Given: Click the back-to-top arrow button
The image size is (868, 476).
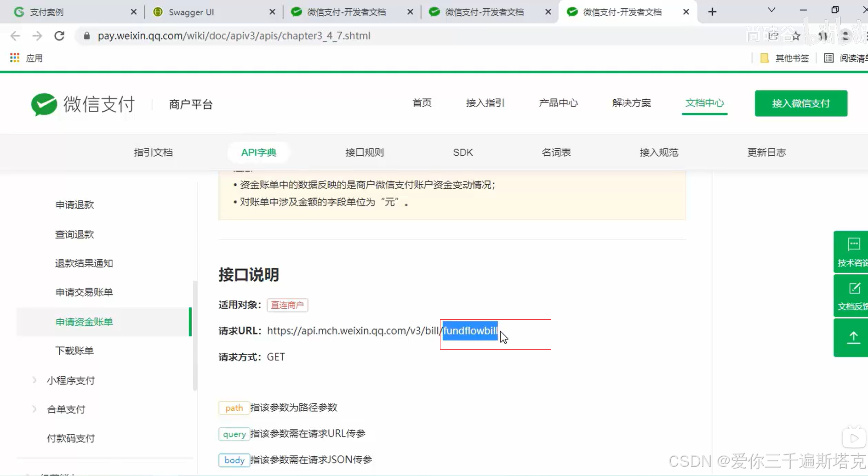Looking at the screenshot, I should [x=851, y=338].
